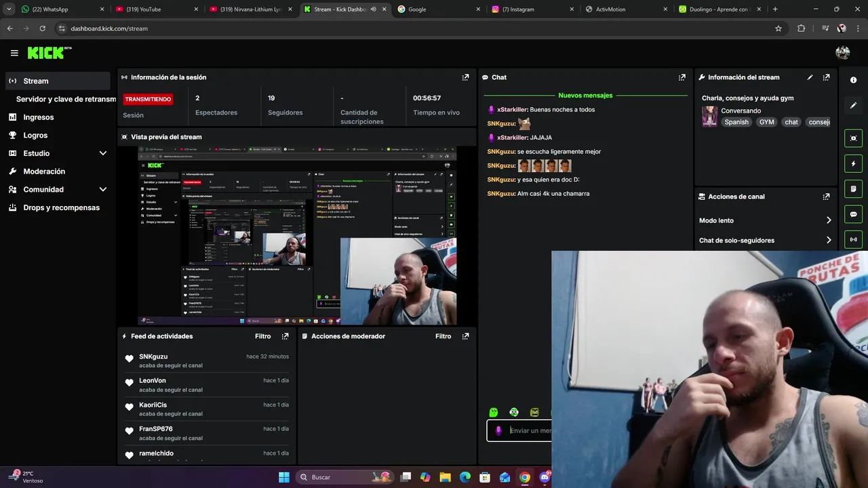Image resolution: width=868 pixels, height=488 pixels.
Task: Open Chat de solo-seguidores settings arrow
Action: (x=829, y=240)
